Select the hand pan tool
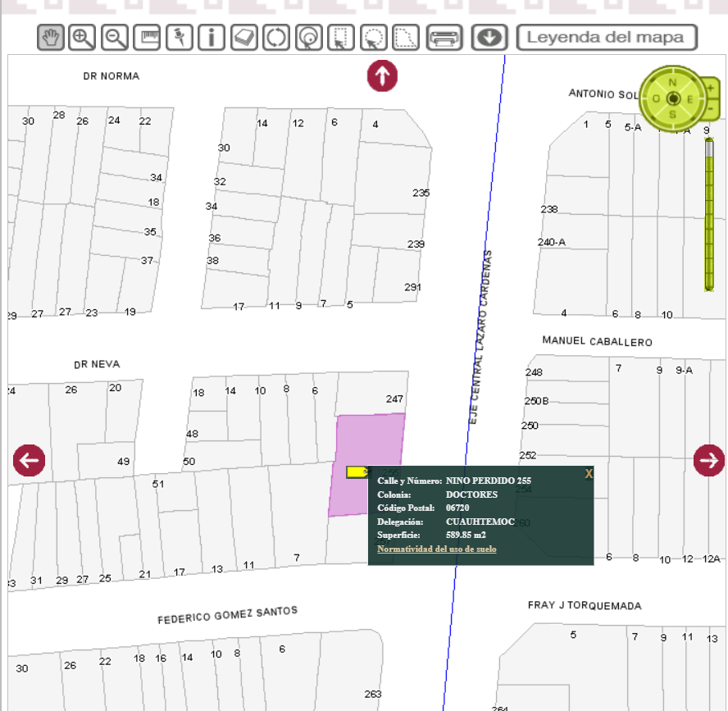 (52, 38)
